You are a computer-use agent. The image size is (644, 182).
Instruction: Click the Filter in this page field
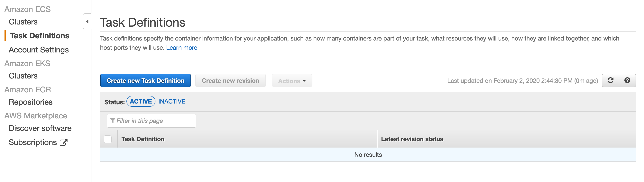tap(152, 121)
